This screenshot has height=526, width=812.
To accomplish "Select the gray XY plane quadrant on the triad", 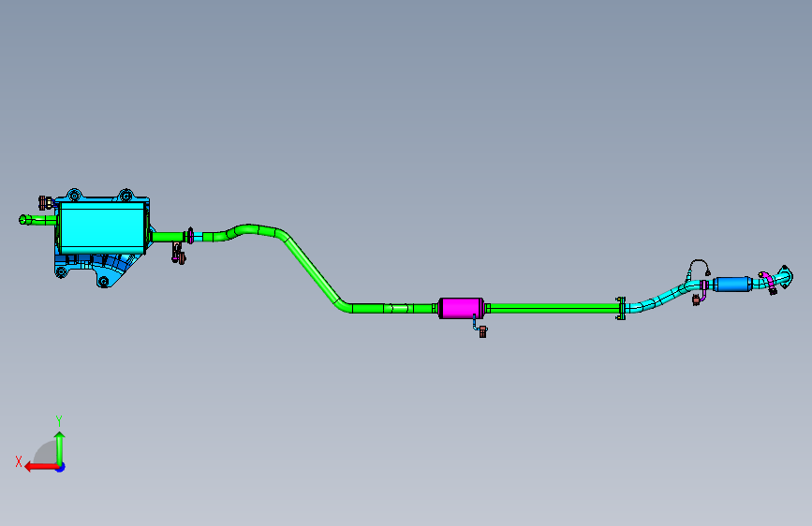I will click(x=46, y=452).
